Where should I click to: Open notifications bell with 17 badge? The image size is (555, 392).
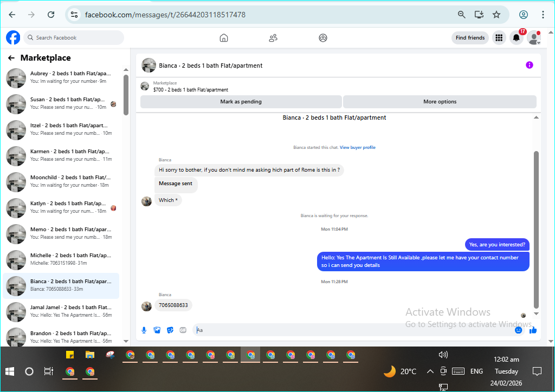click(x=517, y=37)
